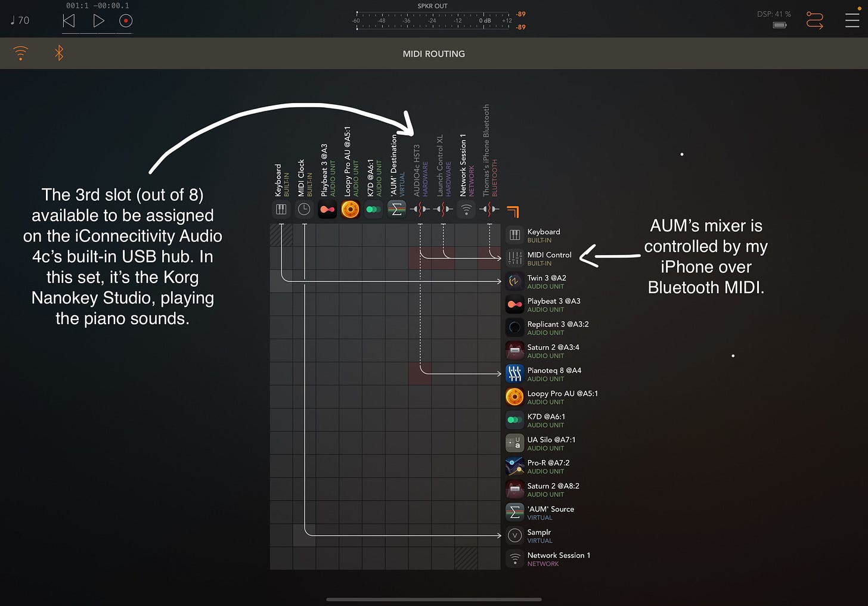The image size is (868, 606).
Task: Toggle Keyboard to Pianoteq 8 routing cell
Action: coord(281,374)
